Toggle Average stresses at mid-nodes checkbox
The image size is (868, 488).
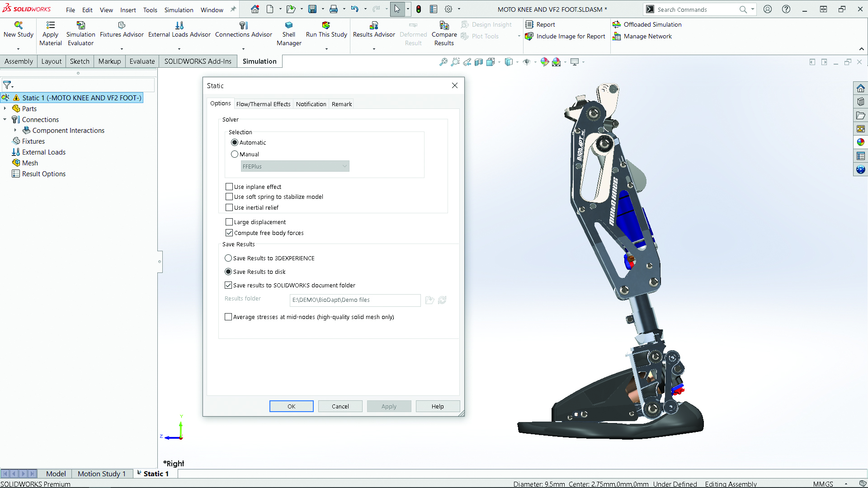[228, 317]
